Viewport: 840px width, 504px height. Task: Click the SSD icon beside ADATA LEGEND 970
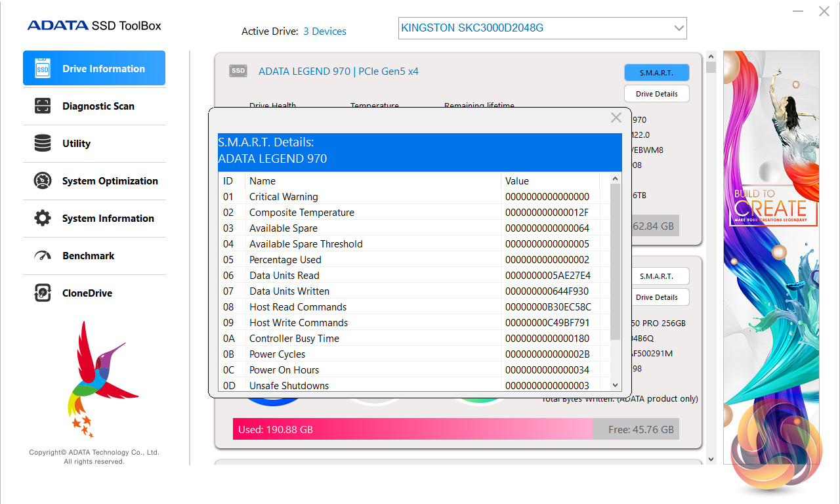point(238,71)
